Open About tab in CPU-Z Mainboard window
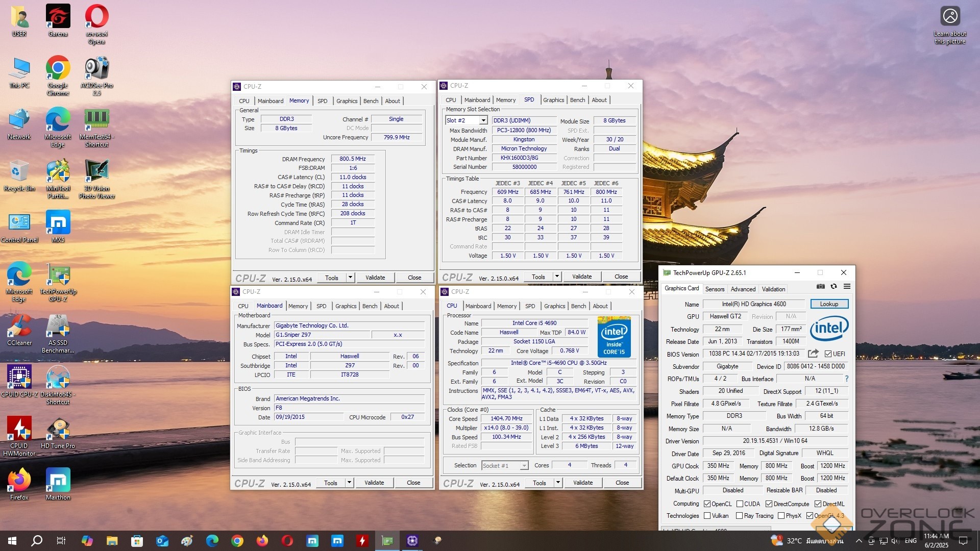Viewport: 980px width, 551px height. coord(391,306)
